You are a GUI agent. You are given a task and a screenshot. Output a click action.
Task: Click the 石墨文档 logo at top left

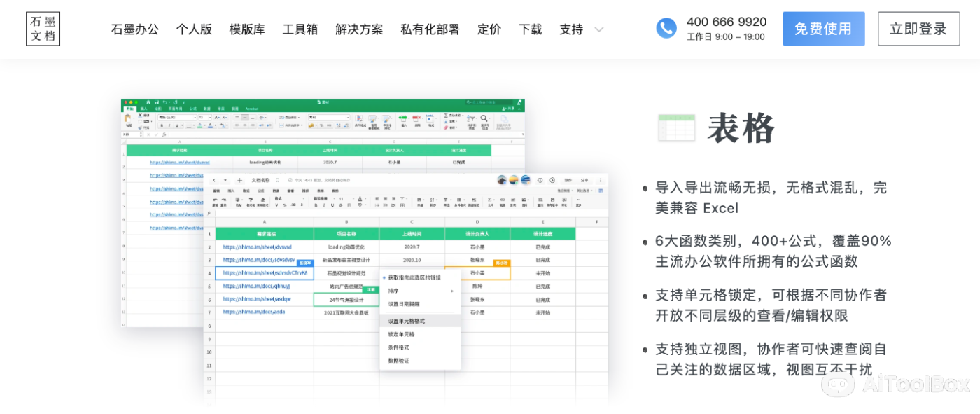(x=43, y=29)
